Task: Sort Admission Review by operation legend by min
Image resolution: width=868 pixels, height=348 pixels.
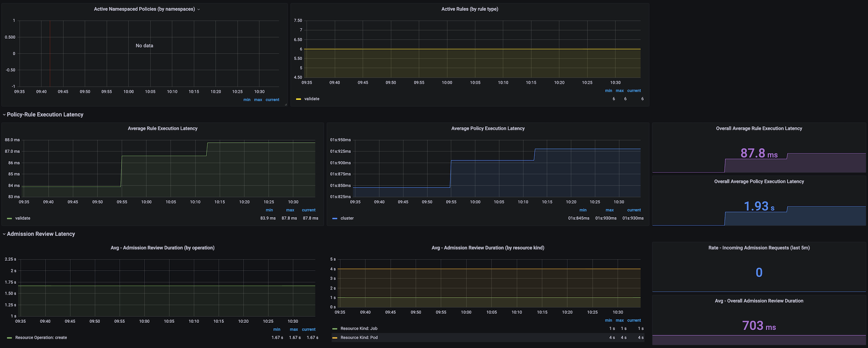Action: [277, 330]
